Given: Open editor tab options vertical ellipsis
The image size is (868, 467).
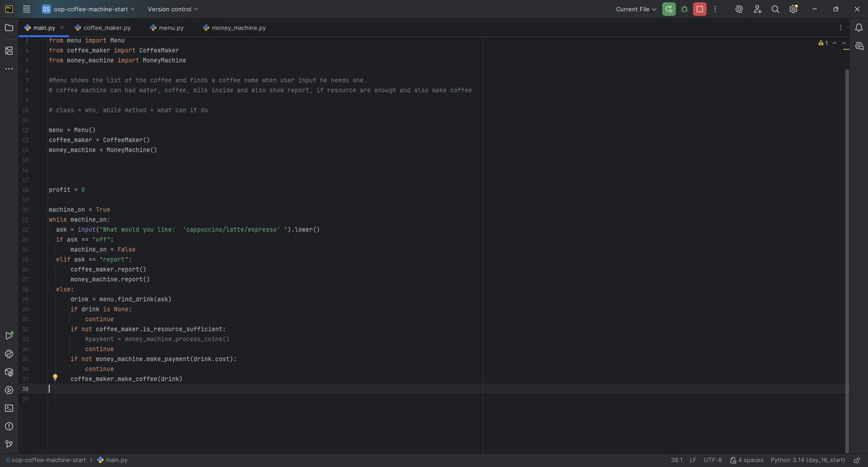Looking at the screenshot, I should pos(841,28).
